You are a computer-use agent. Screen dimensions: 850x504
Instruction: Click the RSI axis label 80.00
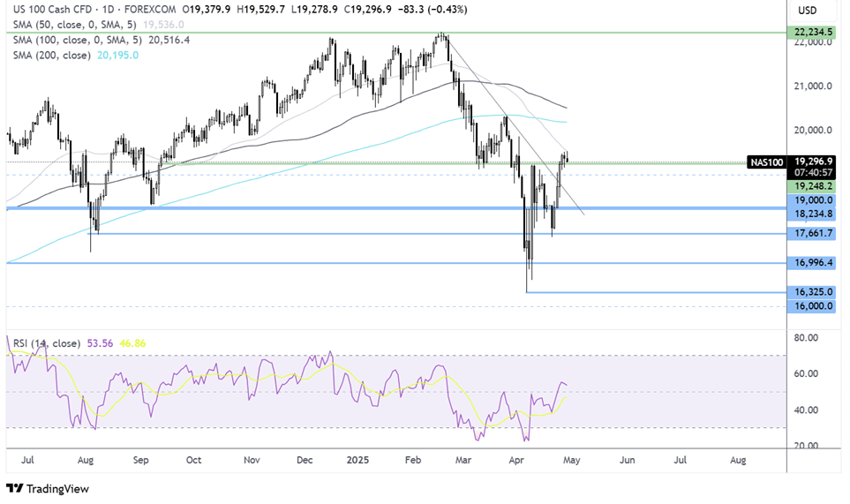tap(806, 338)
